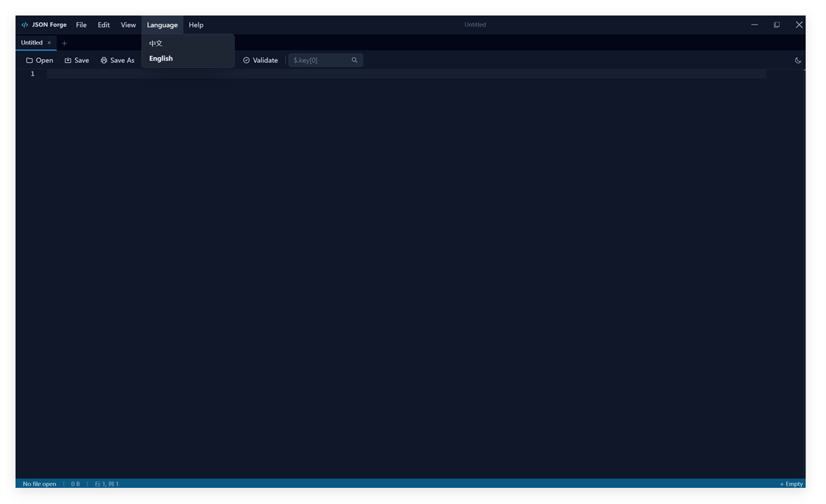826x504 pixels.
Task: Open the View menu
Action: (128, 25)
